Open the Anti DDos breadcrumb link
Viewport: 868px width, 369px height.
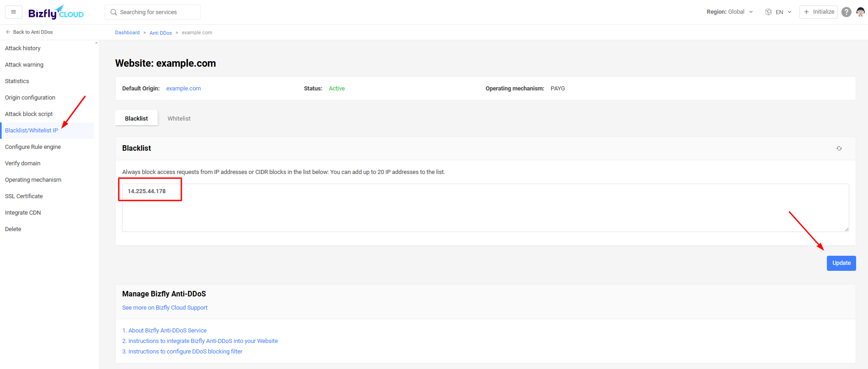point(161,33)
